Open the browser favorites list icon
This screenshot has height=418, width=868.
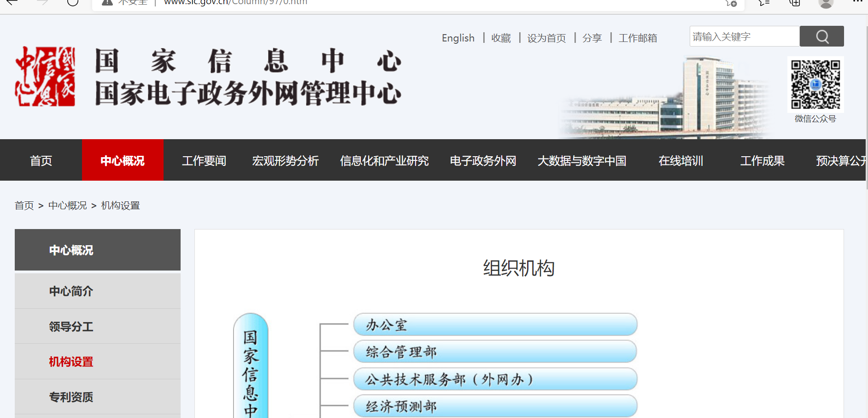(764, 3)
